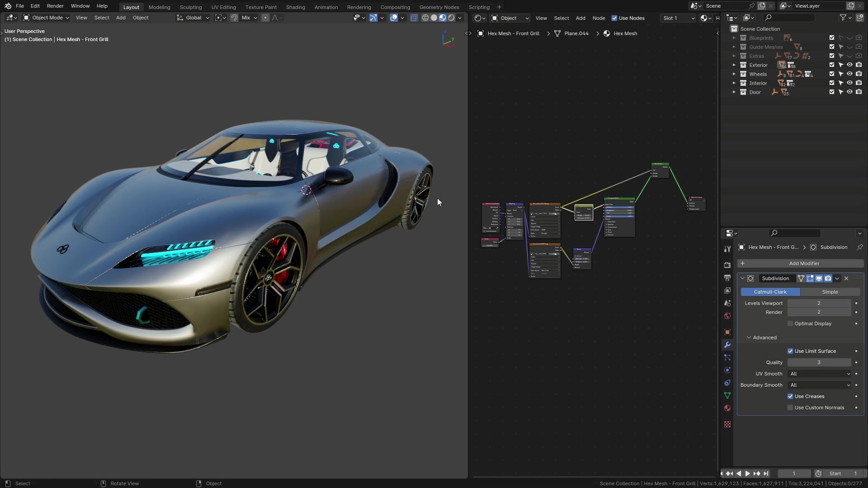Image resolution: width=868 pixels, height=488 pixels.
Task: Hide the Wheels collection in viewport
Action: pos(850,74)
